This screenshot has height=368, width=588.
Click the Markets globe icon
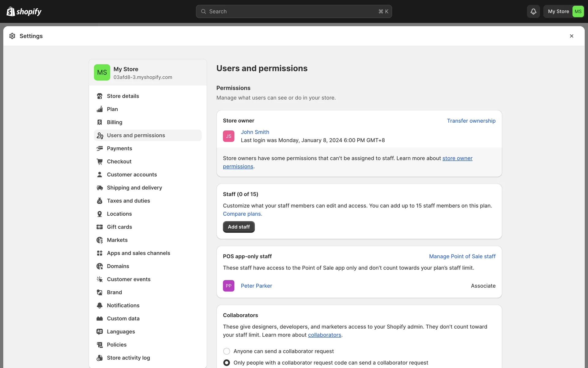[100, 240]
